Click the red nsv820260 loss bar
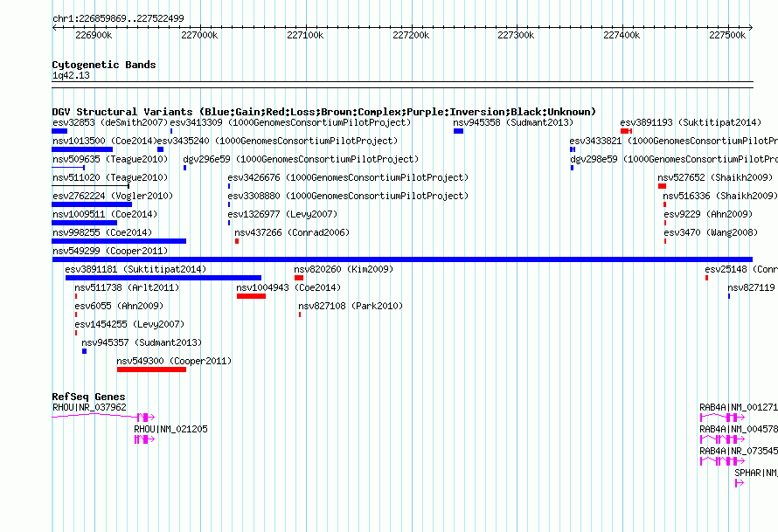Image resolution: width=778 pixels, height=532 pixels. coord(299,278)
